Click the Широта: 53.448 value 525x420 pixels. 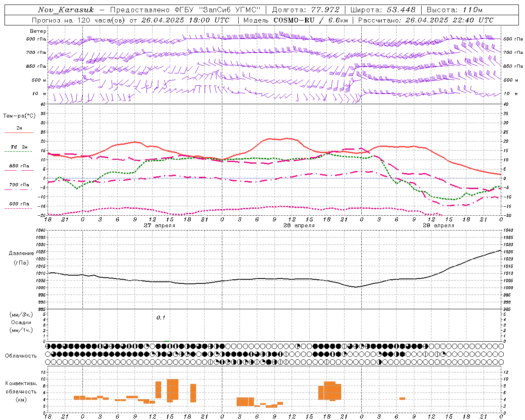tap(383, 10)
